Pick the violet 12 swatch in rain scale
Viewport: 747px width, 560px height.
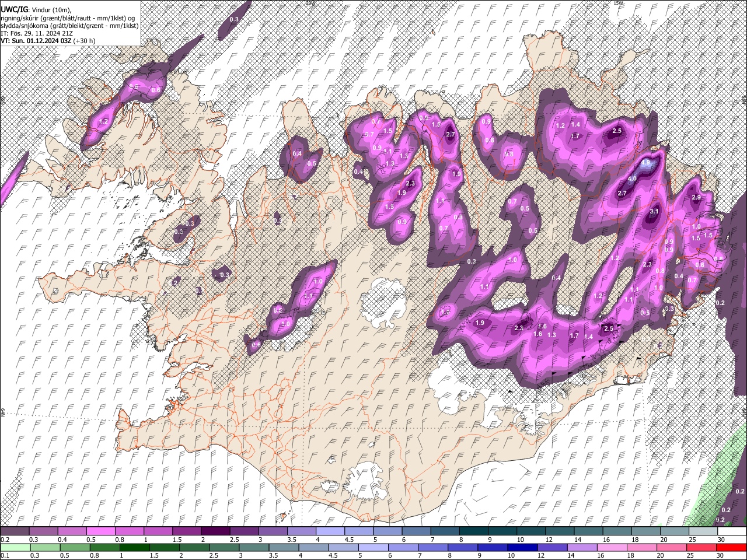click(552, 547)
